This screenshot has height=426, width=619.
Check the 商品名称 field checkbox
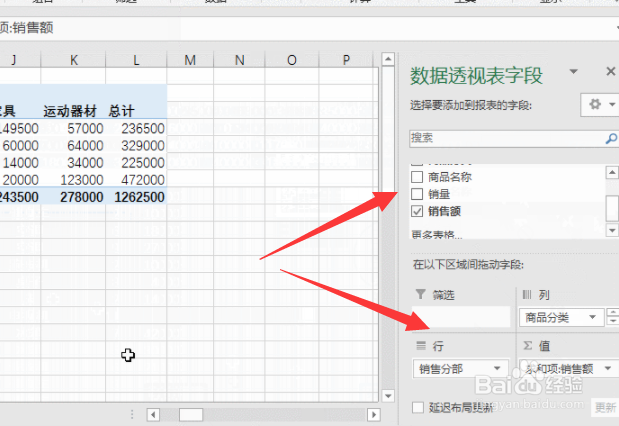417,177
